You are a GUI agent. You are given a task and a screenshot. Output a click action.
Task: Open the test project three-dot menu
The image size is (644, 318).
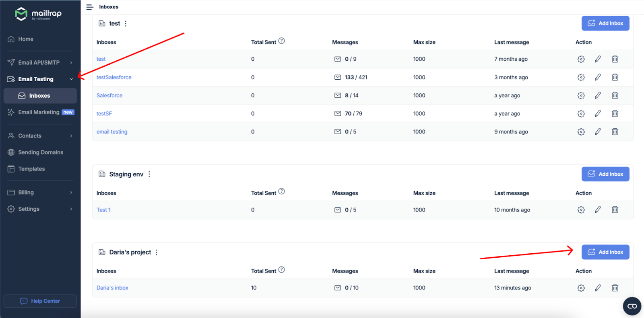click(x=126, y=24)
